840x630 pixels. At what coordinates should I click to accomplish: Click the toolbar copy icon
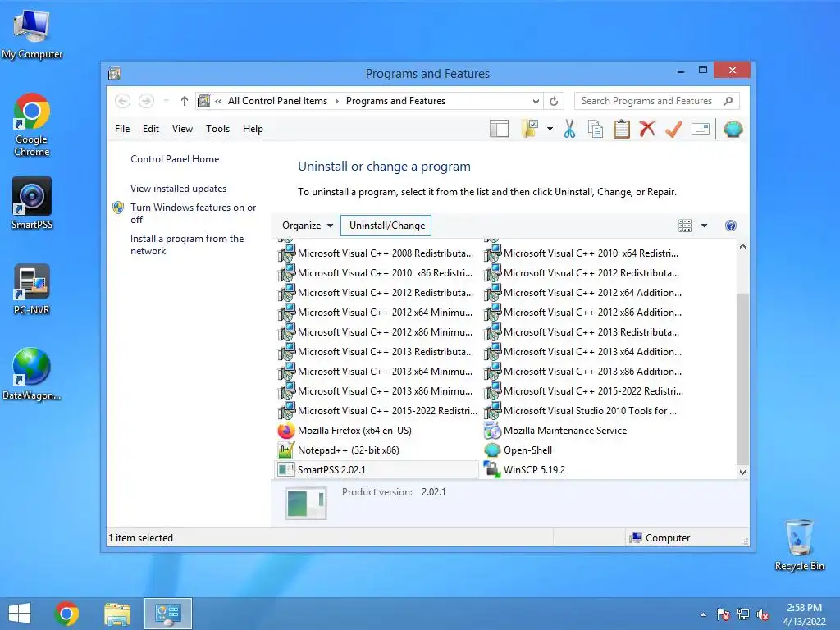click(596, 129)
